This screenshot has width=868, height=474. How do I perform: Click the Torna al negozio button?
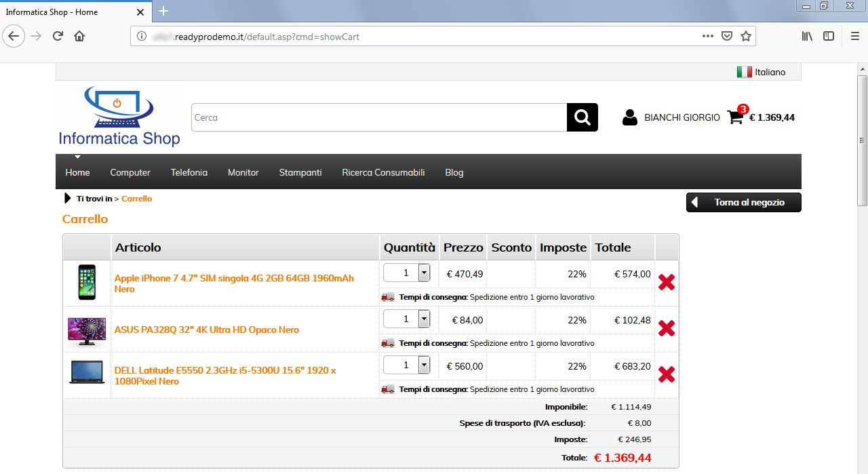(x=744, y=202)
